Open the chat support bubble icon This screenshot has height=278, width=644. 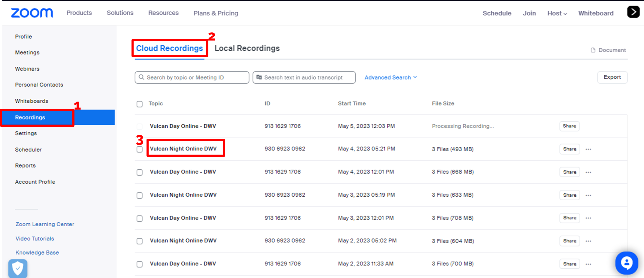click(626, 263)
